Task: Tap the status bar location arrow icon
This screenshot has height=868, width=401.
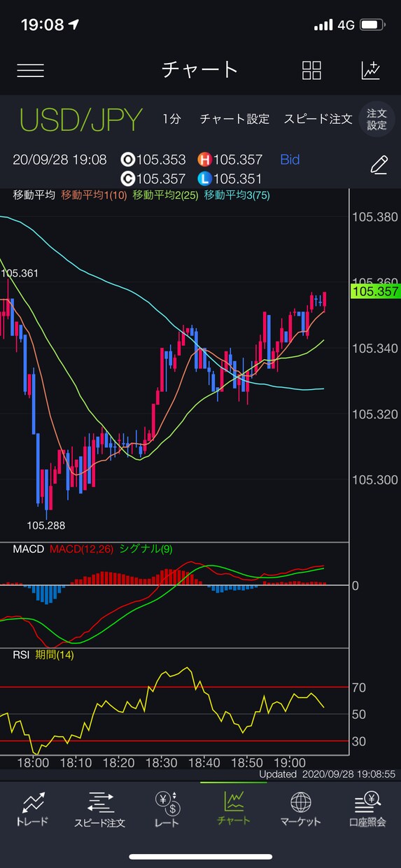Action: coord(74,25)
